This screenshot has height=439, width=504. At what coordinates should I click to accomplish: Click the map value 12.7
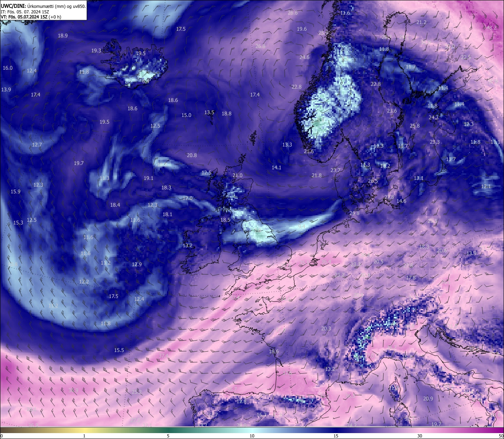point(37,144)
